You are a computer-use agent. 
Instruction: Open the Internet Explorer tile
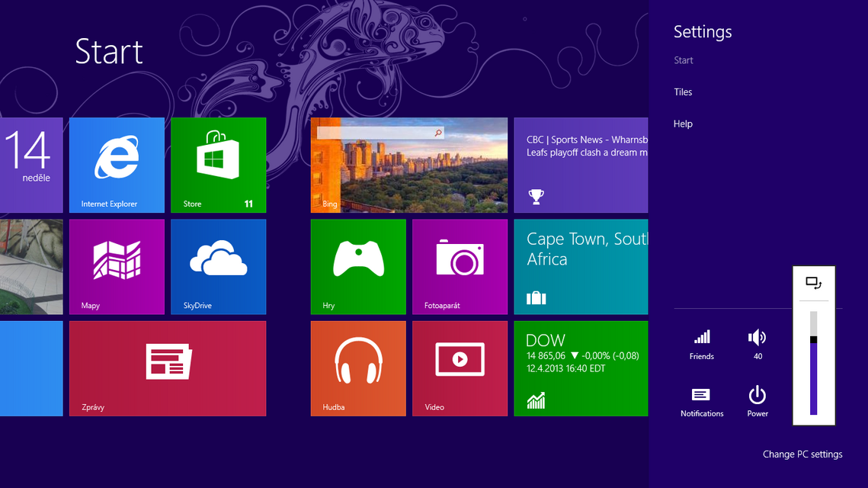click(x=117, y=165)
